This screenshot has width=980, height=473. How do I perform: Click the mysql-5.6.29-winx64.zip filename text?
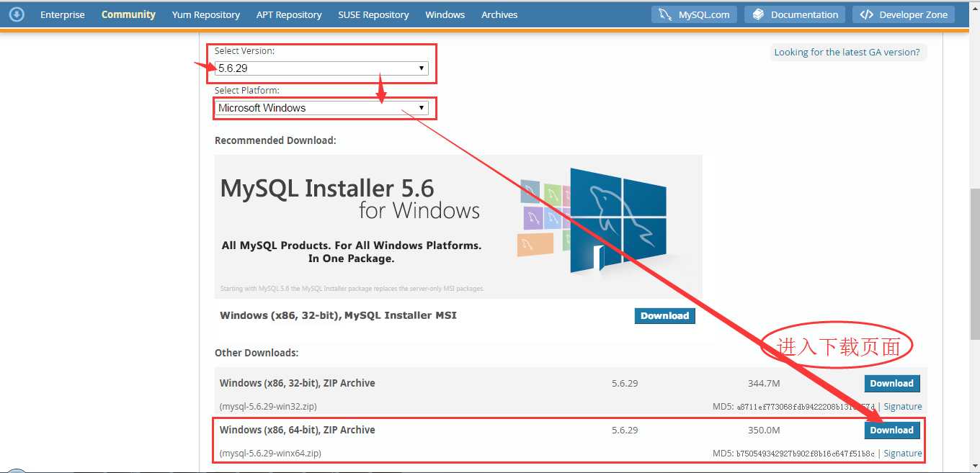tap(270, 454)
